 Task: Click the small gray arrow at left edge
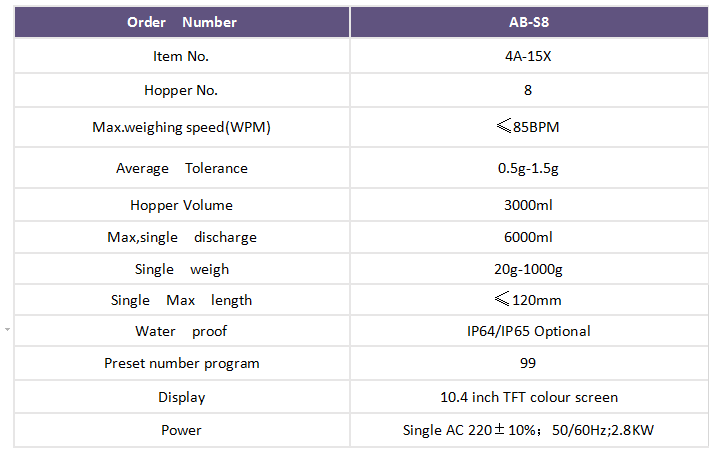7,330
